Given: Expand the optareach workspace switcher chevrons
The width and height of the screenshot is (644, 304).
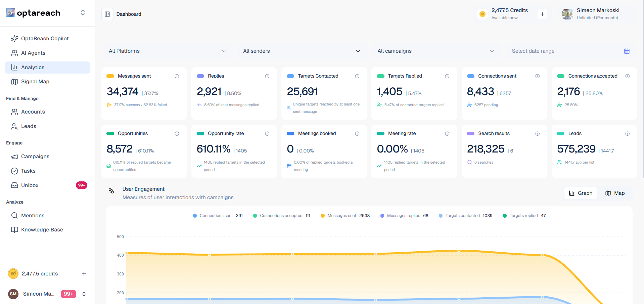Looking at the screenshot, I should point(83,13).
